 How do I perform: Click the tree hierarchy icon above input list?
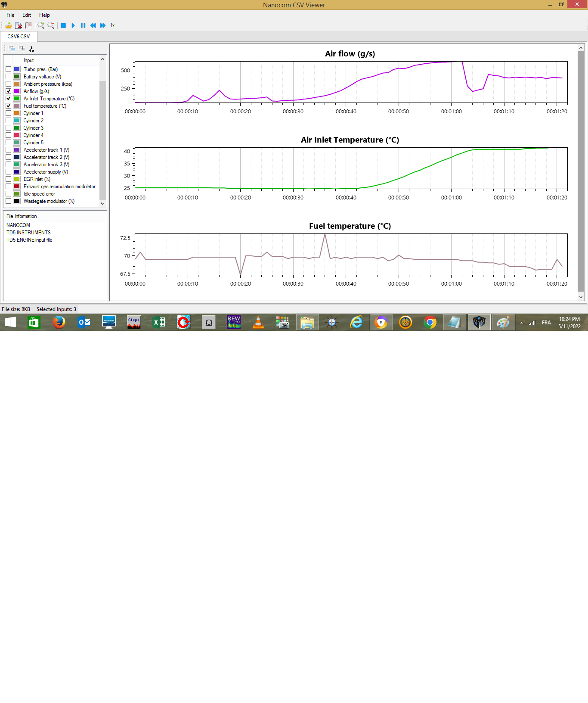[x=31, y=49]
